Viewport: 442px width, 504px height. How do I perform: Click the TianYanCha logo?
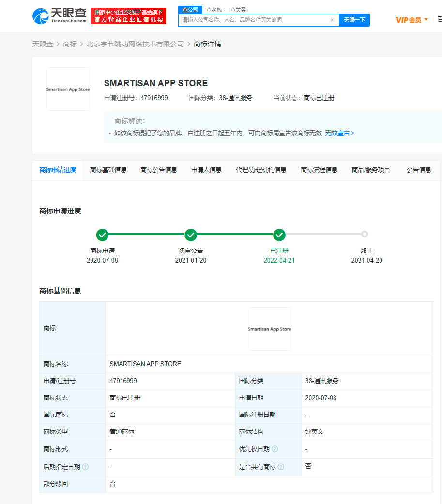[x=60, y=16]
